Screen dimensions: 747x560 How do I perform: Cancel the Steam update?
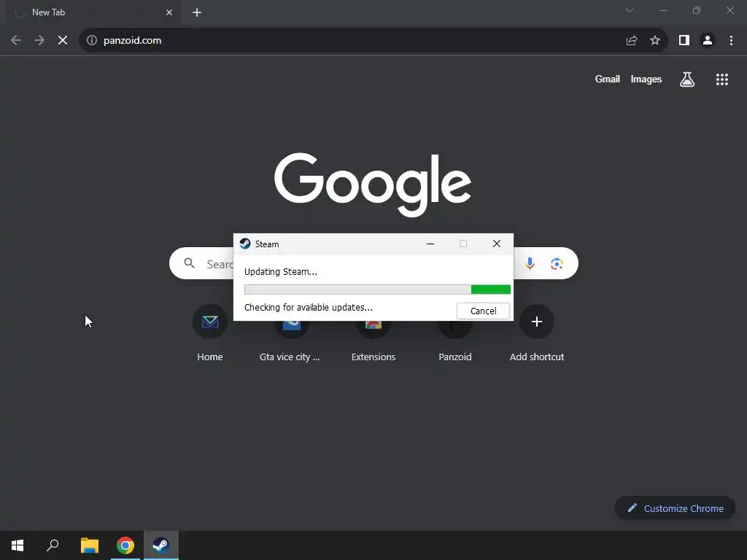(483, 311)
